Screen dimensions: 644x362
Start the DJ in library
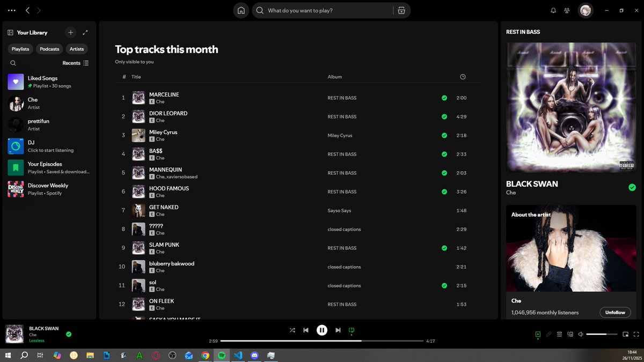[49, 146]
